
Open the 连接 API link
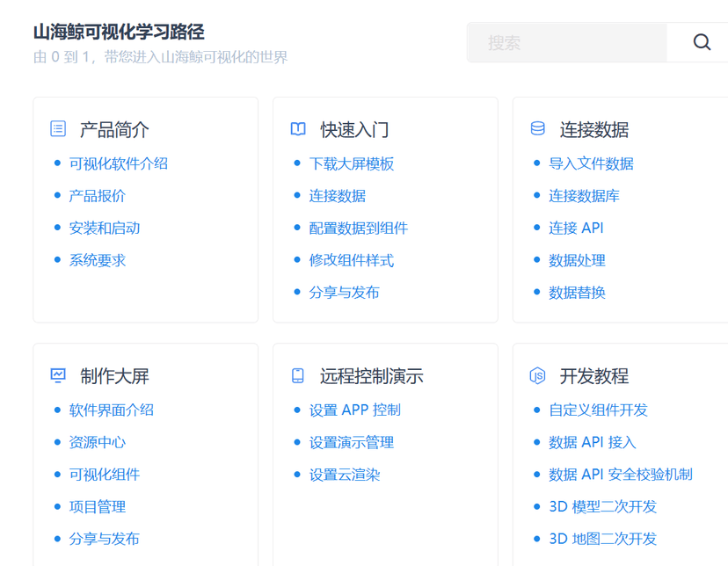(576, 228)
